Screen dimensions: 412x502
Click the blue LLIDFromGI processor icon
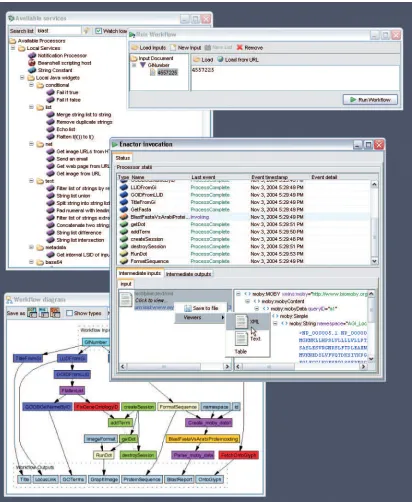pos(124,187)
